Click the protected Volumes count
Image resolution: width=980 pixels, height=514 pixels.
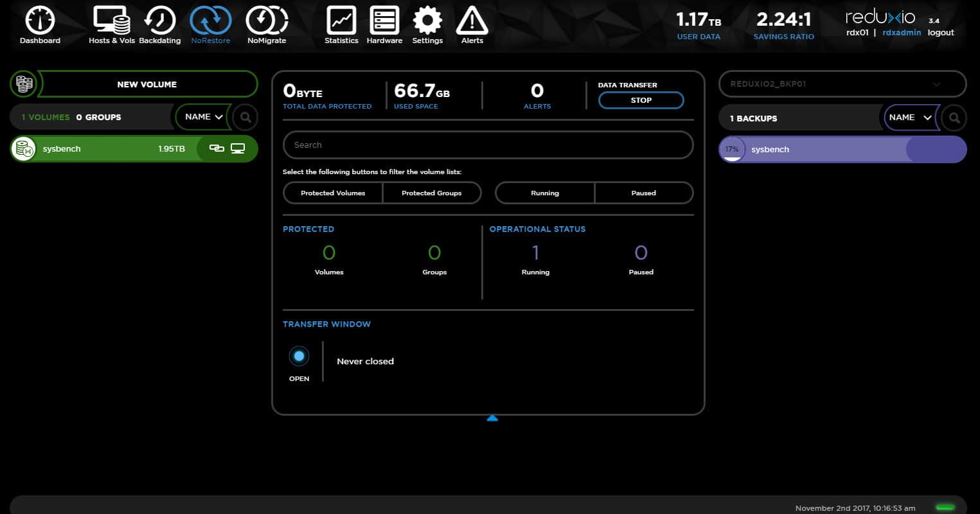click(329, 253)
